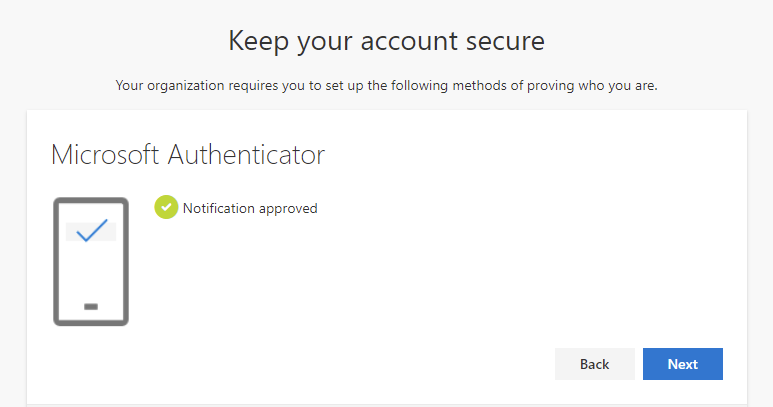Click the phone's home button graphic
The height and width of the screenshot is (407, 773).
coord(91,306)
